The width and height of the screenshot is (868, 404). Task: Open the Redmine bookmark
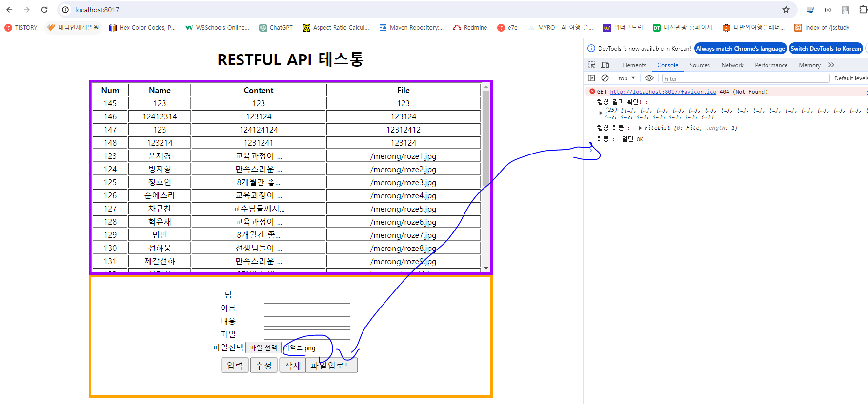[x=470, y=28]
